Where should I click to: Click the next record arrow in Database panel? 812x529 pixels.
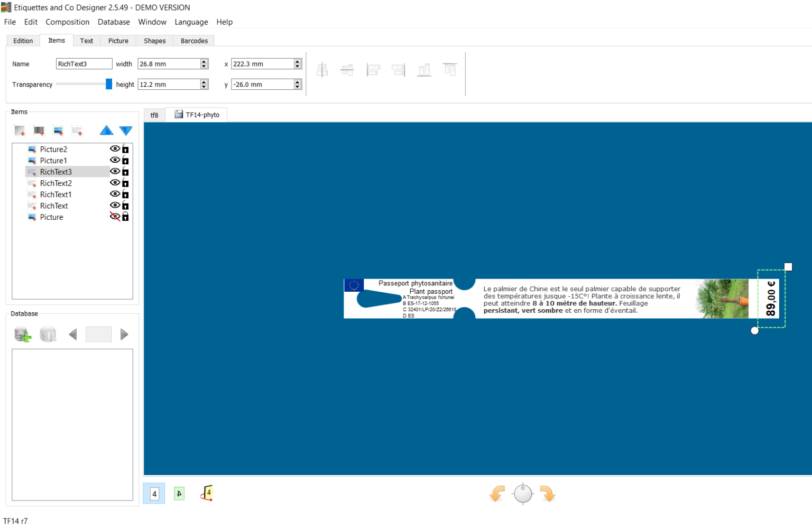point(124,334)
